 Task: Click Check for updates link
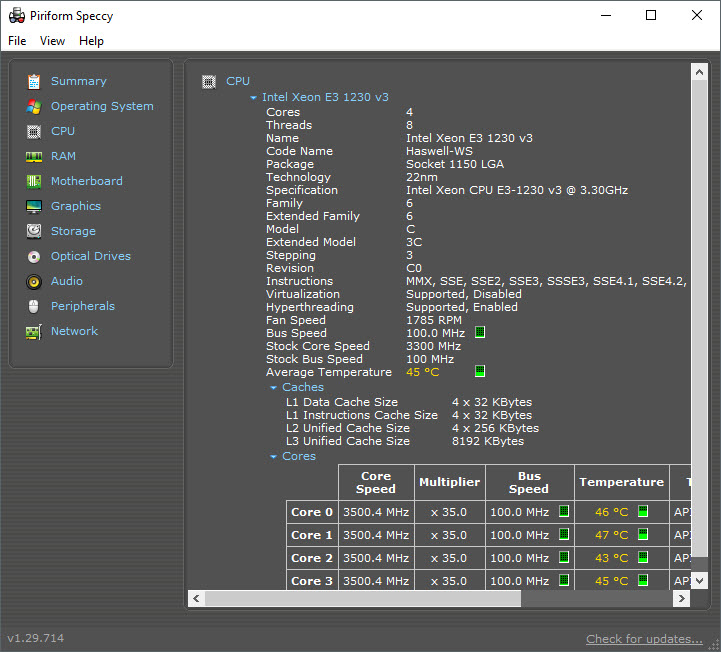tap(644, 639)
